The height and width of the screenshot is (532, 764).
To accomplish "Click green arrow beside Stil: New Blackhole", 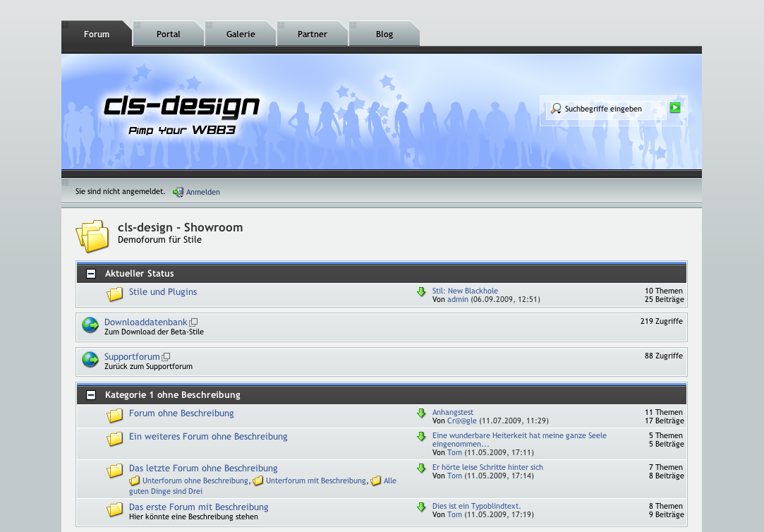I will pyautogui.click(x=421, y=292).
